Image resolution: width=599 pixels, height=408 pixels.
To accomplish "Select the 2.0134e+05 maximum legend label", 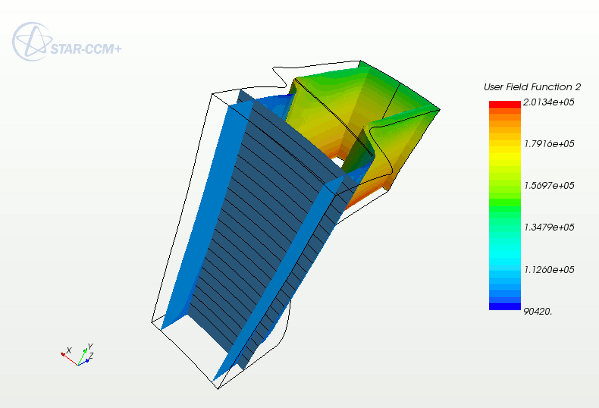I will pyautogui.click(x=549, y=102).
